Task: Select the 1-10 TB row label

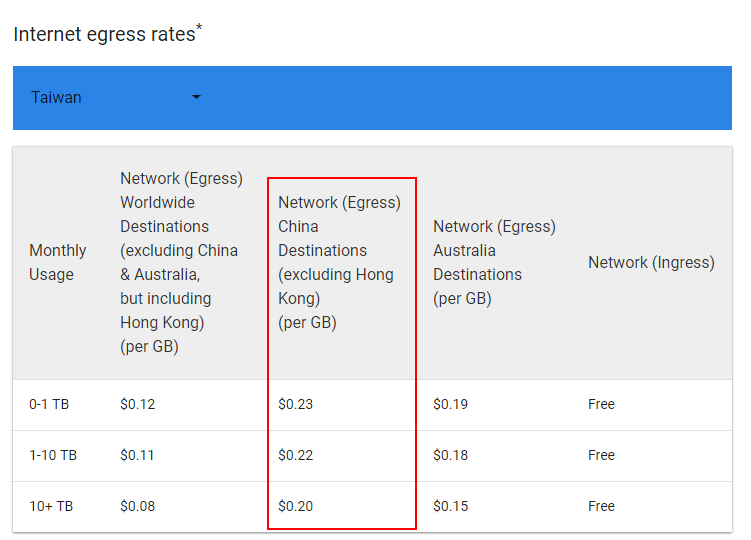Action: click(x=53, y=455)
